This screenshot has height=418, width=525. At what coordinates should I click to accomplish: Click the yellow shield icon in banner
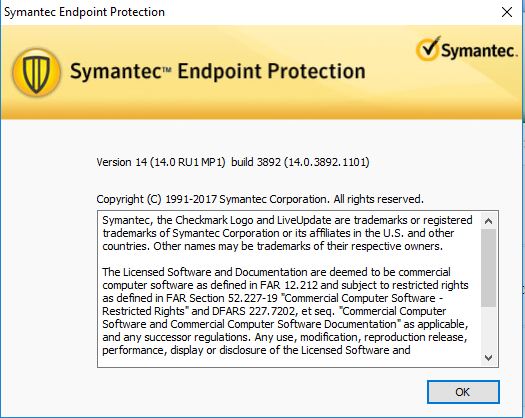(x=36, y=72)
